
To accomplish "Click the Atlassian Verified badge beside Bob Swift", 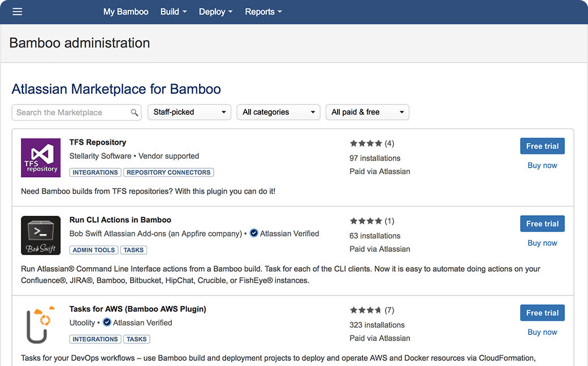I will point(254,233).
